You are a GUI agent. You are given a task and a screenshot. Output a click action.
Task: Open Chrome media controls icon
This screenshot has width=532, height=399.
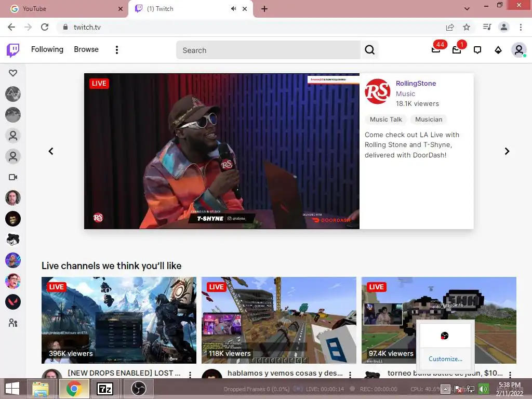(x=487, y=27)
